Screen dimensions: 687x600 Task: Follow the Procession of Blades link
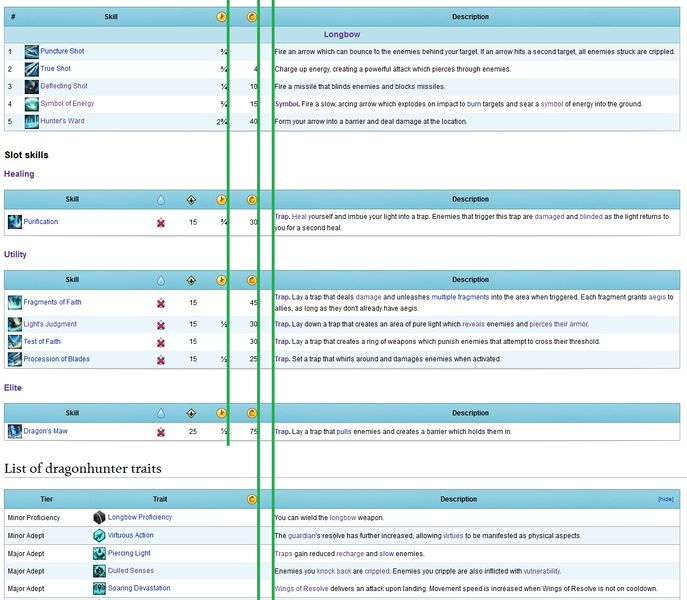coord(57,359)
